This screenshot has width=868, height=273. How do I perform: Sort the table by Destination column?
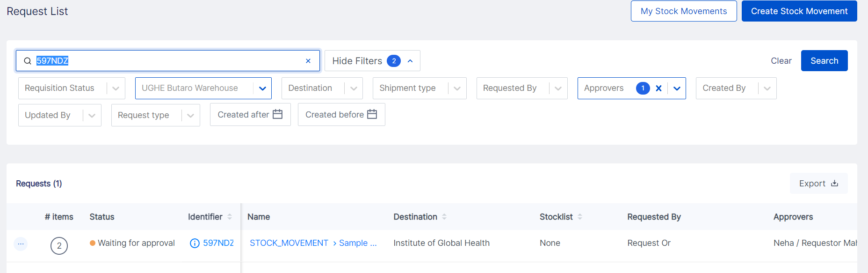[444, 217]
